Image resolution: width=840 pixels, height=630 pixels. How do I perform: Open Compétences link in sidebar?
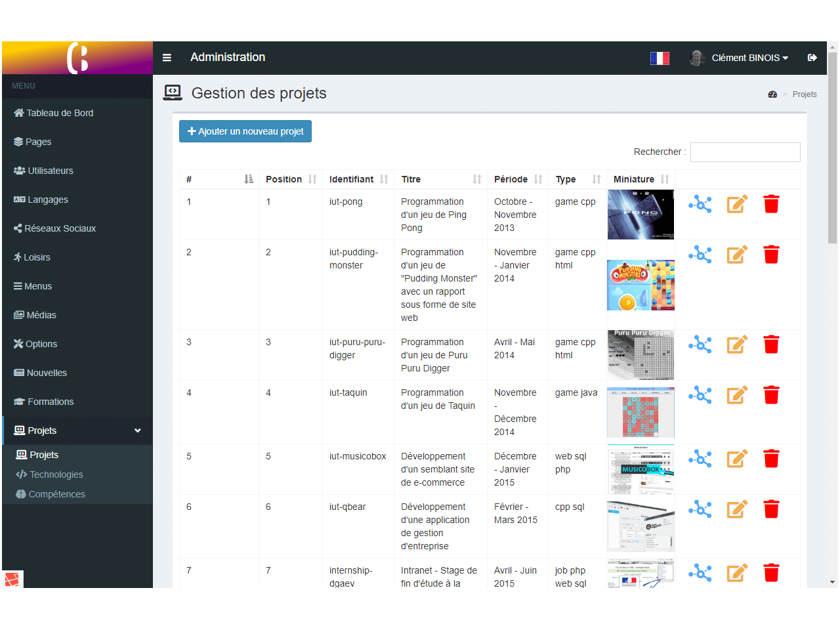coord(56,494)
